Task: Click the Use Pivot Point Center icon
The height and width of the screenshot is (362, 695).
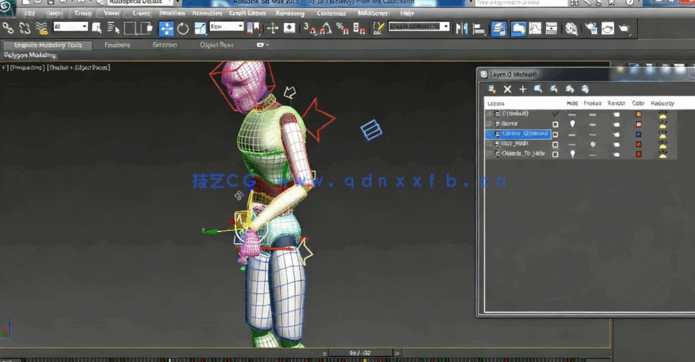Action: click(254, 28)
